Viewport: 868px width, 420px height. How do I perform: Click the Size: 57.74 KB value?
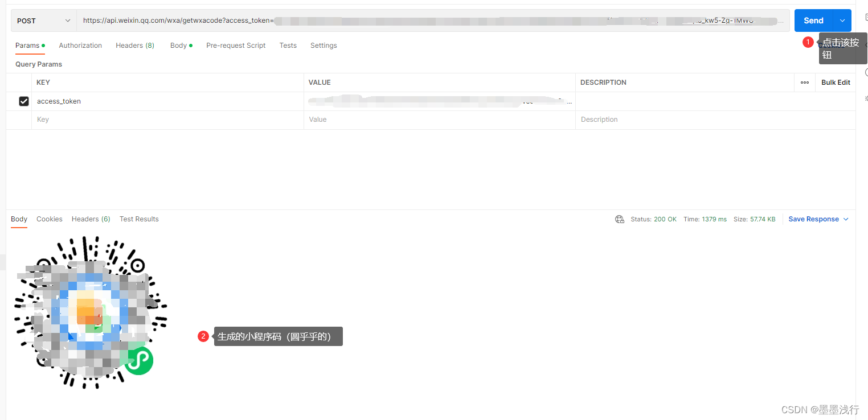754,219
